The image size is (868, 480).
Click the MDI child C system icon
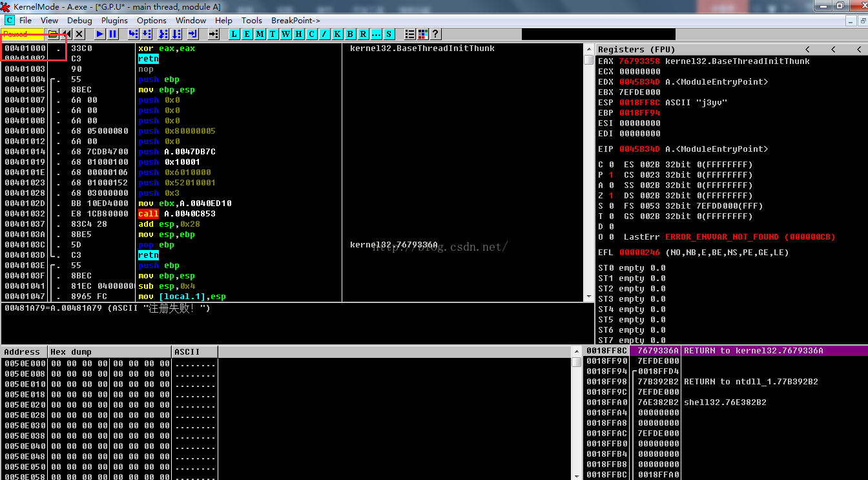9,20
